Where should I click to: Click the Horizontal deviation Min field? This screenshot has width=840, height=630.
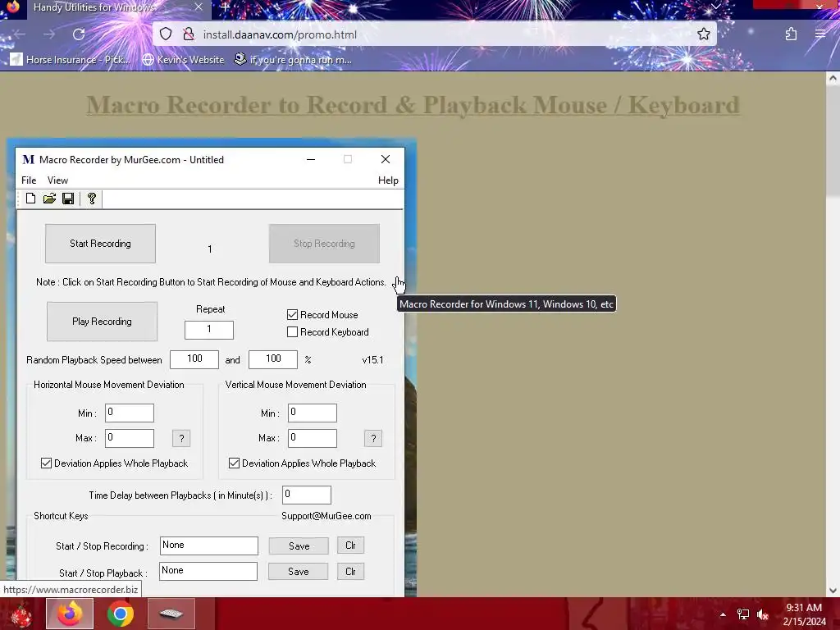(130, 413)
